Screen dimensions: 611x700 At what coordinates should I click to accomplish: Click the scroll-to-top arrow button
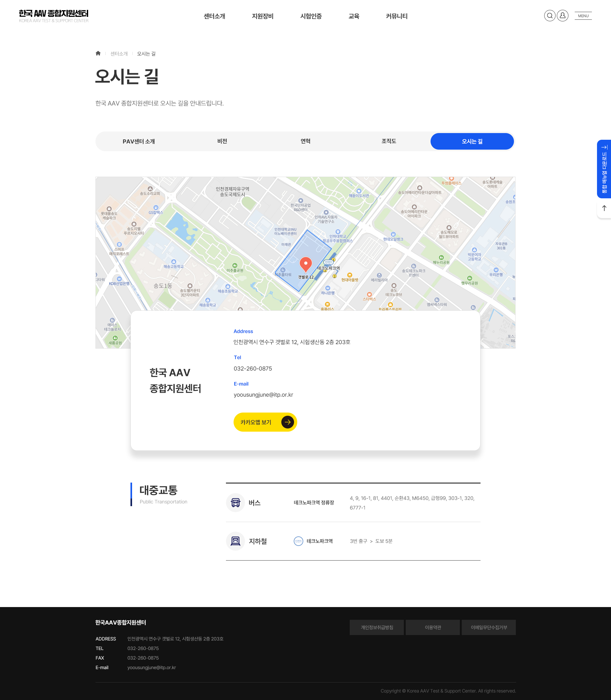[x=604, y=209]
